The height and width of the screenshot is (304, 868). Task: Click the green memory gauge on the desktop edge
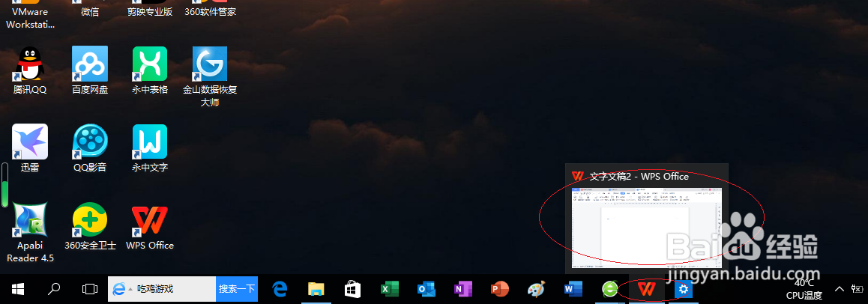pyautogui.click(x=5, y=185)
